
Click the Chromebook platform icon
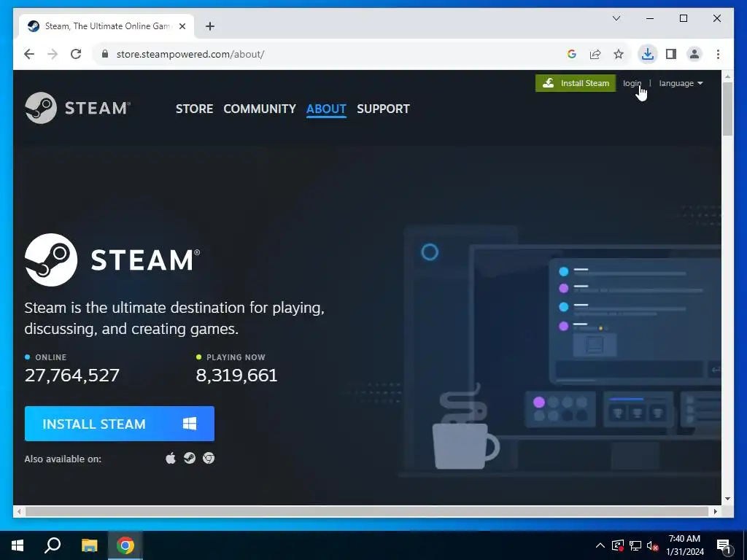pyautogui.click(x=209, y=458)
